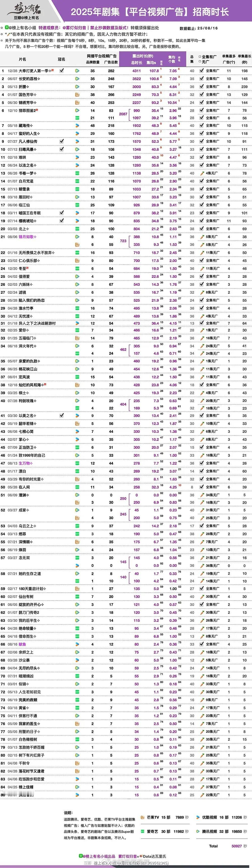Viewport: 252px width, 868px height.
Task: Click the 冠名 column header
Action: click(61, 59)
